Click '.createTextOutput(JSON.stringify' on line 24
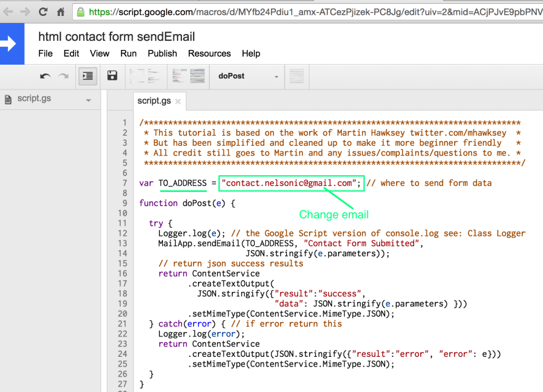This screenshot has width=543, height=392. (265, 354)
